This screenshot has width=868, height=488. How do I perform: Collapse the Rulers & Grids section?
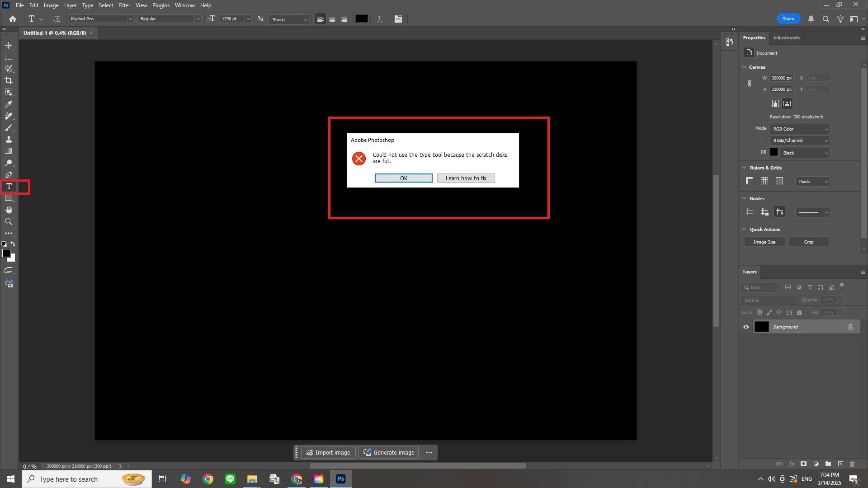(x=745, y=168)
